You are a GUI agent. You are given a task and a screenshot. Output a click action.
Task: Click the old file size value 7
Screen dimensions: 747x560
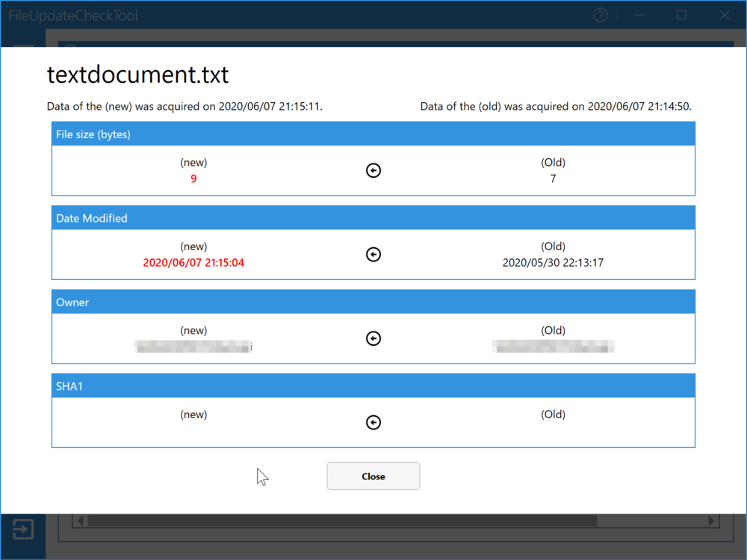553,179
